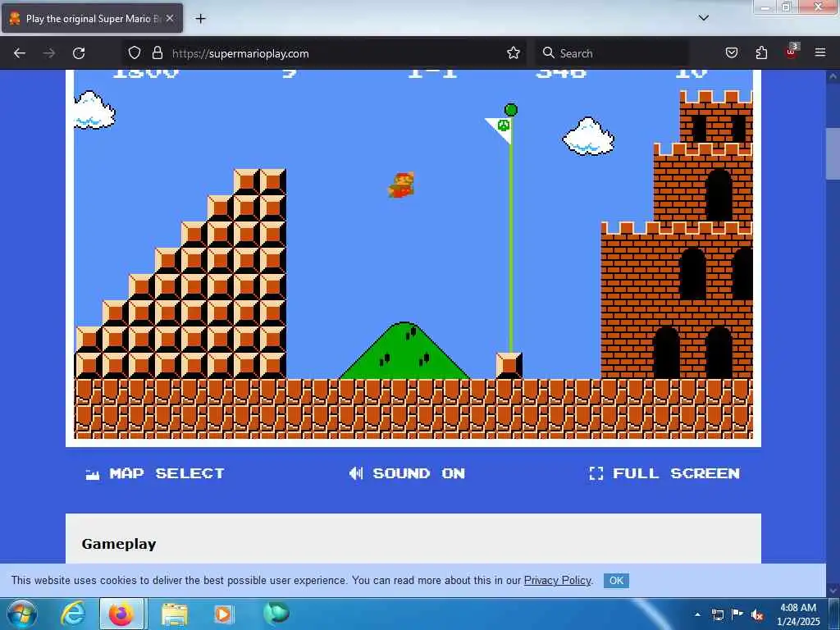Click the Gameplay heading
The width and height of the screenshot is (840, 630).
point(119,545)
